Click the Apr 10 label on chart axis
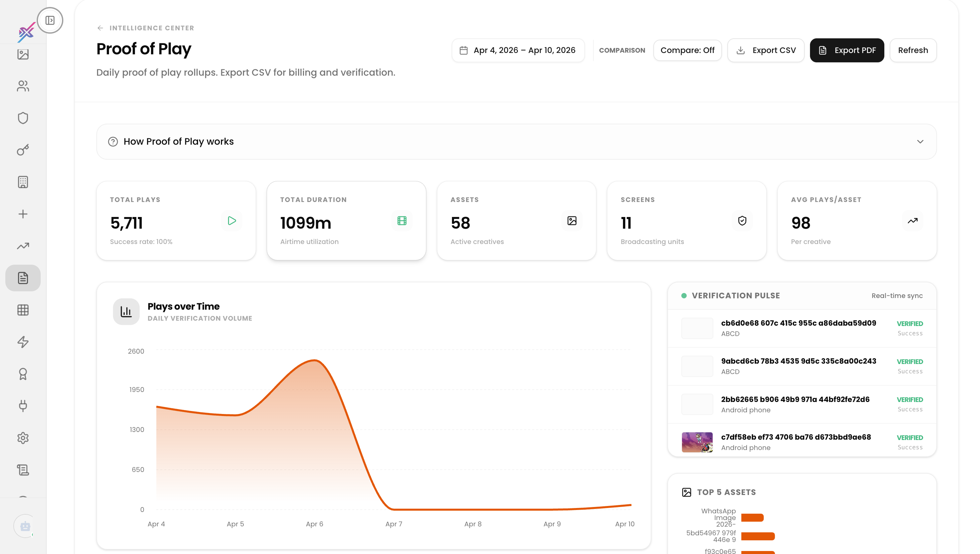This screenshot has width=980, height=554. click(x=625, y=524)
